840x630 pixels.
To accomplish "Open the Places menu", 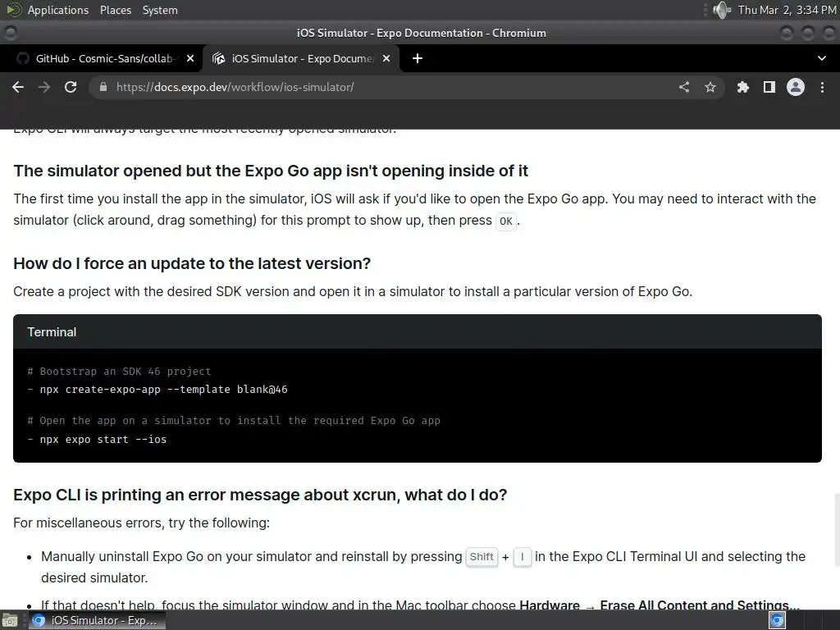I will pos(115,10).
